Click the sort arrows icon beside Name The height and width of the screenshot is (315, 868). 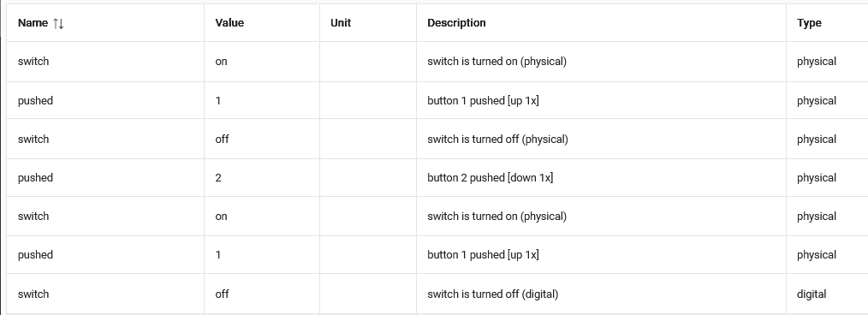pyautogui.click(x=58, y=23)
